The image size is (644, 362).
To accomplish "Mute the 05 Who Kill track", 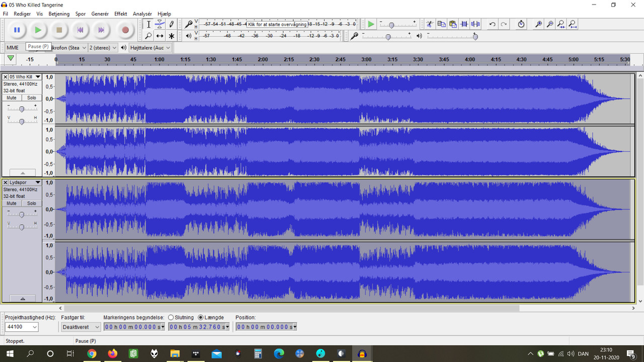I will 12,98.
